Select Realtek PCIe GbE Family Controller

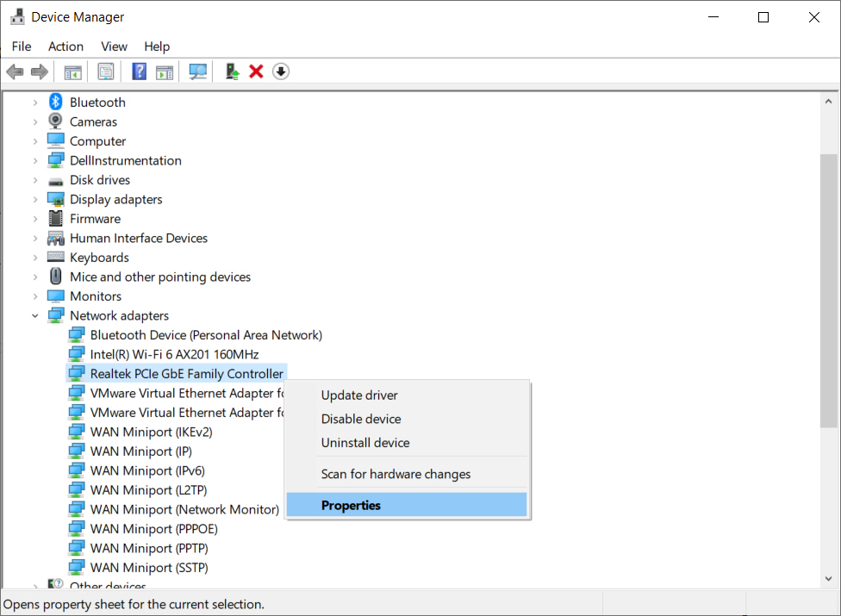point(187,374)
